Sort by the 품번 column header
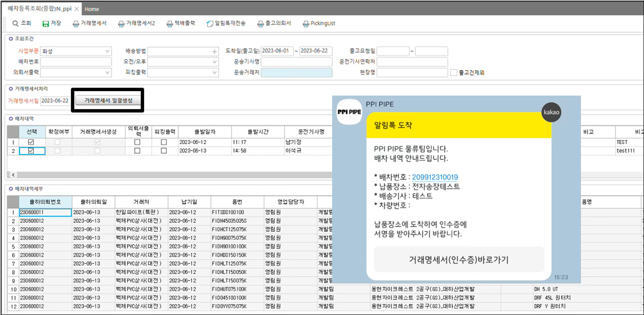 click(237, 202)
